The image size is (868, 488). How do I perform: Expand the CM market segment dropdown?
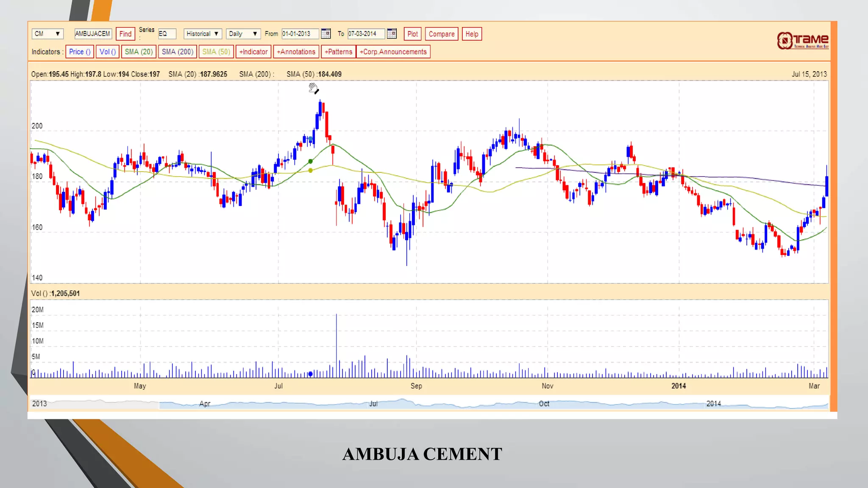pyautogui.click(x=47, y=33)
